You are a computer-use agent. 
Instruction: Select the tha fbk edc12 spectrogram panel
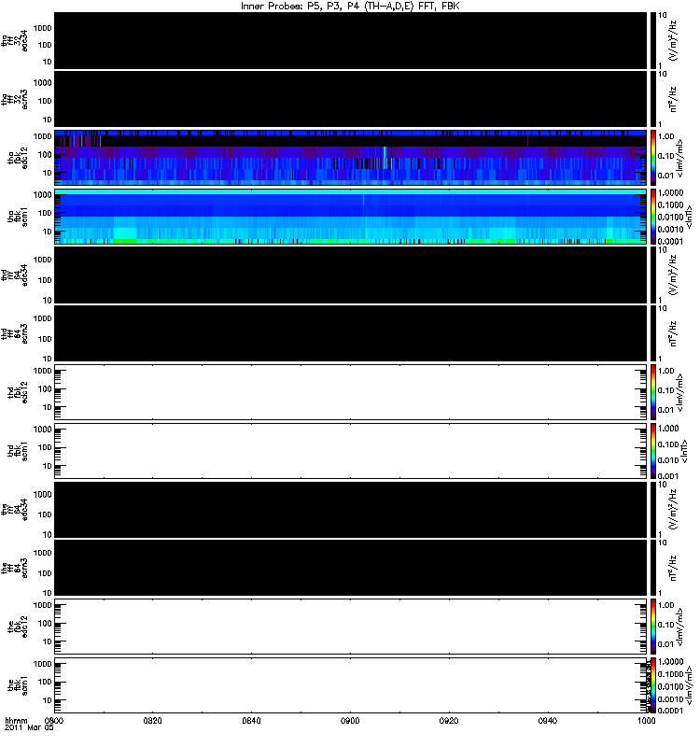point(351,157)
